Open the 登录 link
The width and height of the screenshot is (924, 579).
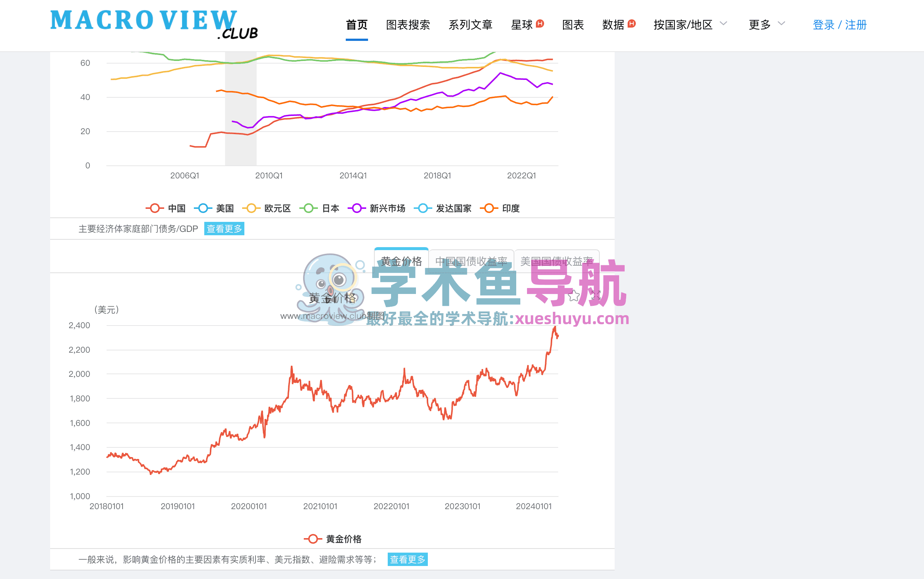click(823, 24)
